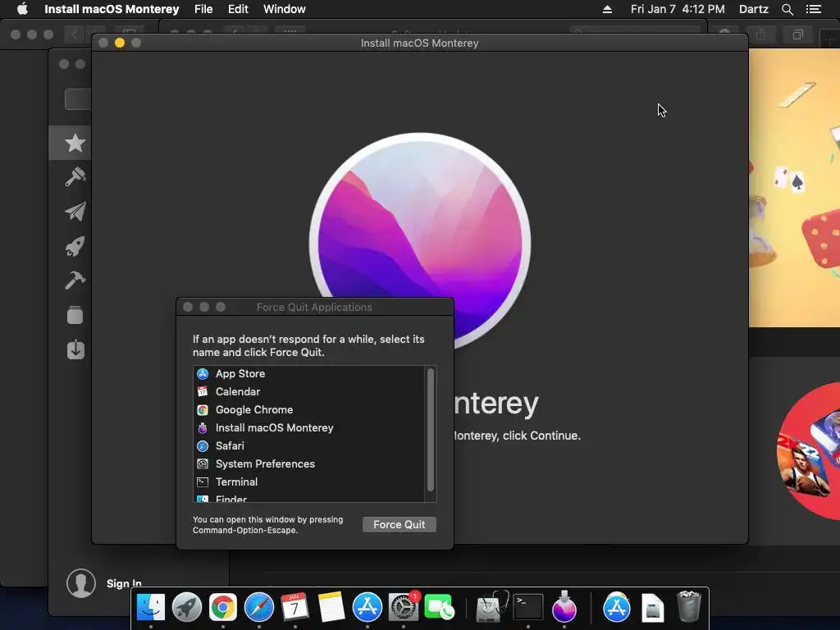Open Notification Center list icon
Image resolution: width=840 pixels, height=630 pixels.
813,9
